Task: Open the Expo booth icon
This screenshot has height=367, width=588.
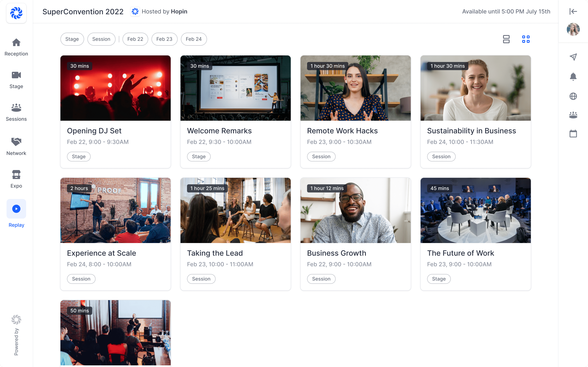Action: (16, 175)
